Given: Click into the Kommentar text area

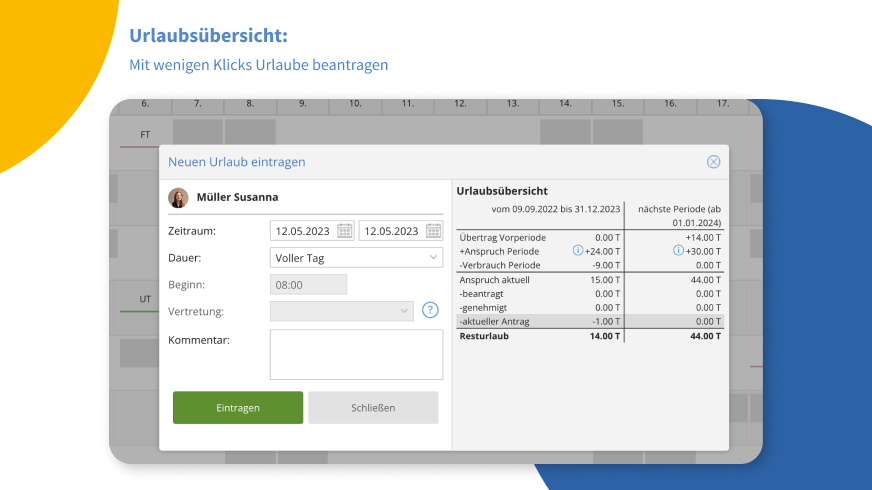Looking at the screenshot, I should (x=356, y=355).
